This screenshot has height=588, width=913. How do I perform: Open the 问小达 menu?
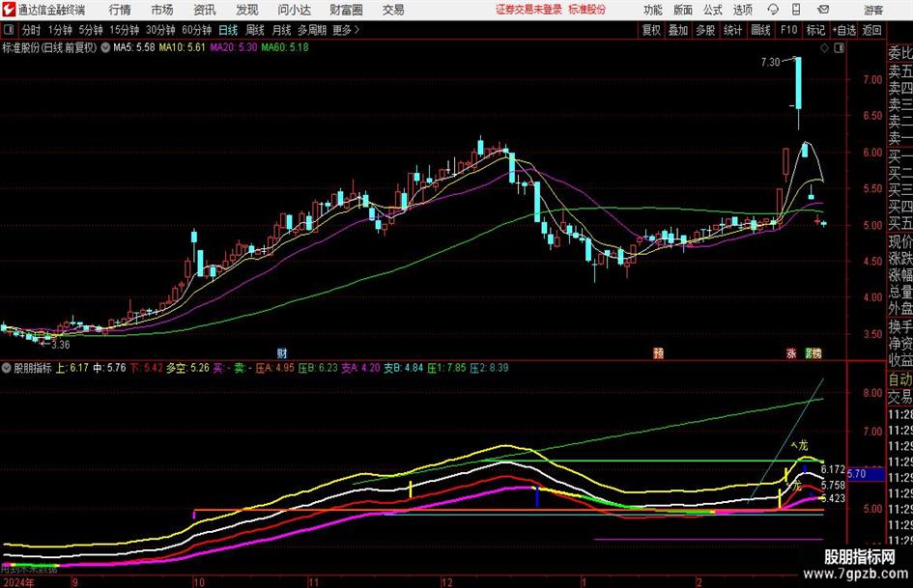pyautogui.click(x=294, y=10)
